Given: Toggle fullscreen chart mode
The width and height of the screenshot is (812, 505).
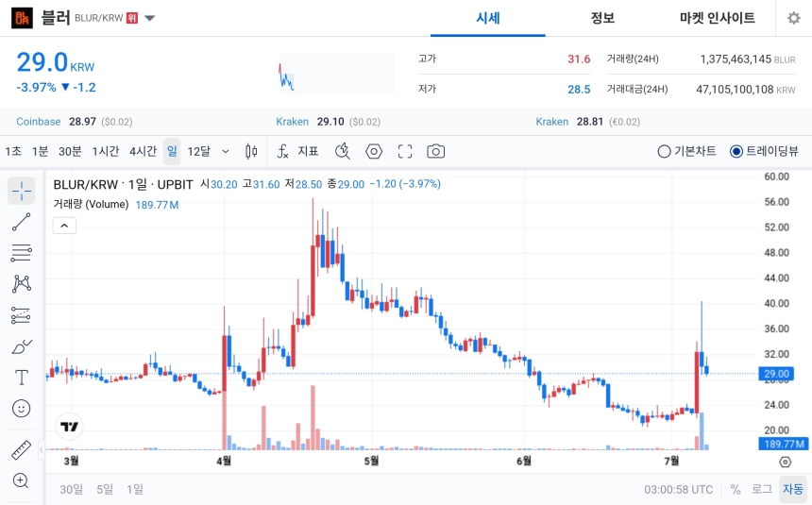Looking at the screenshot, I should [405, 151].
